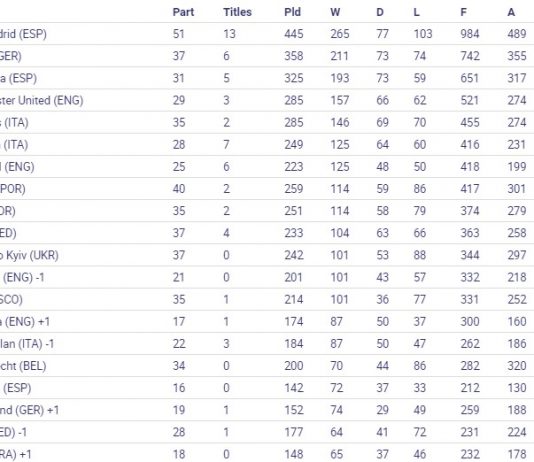
Task: Select the Anderlecht (BEL) row name
Action: click(x=23, y=366)
